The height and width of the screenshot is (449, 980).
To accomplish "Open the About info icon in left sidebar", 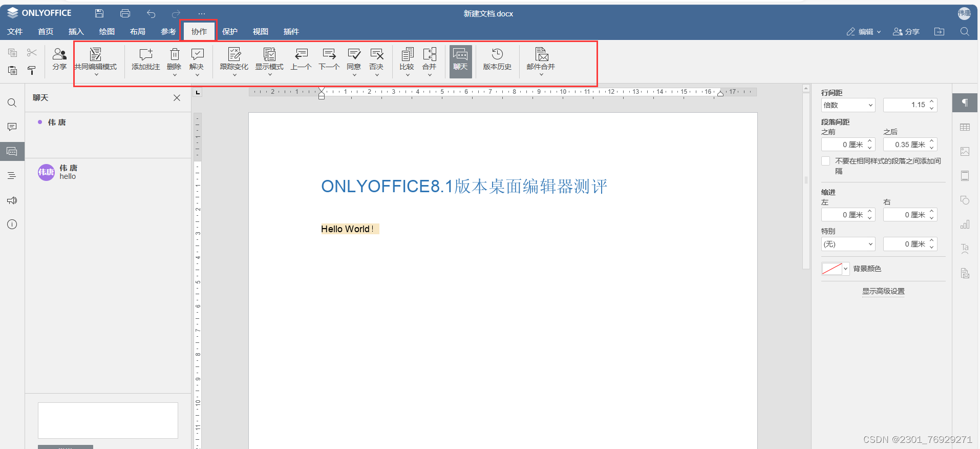I will tap(12, 224).
